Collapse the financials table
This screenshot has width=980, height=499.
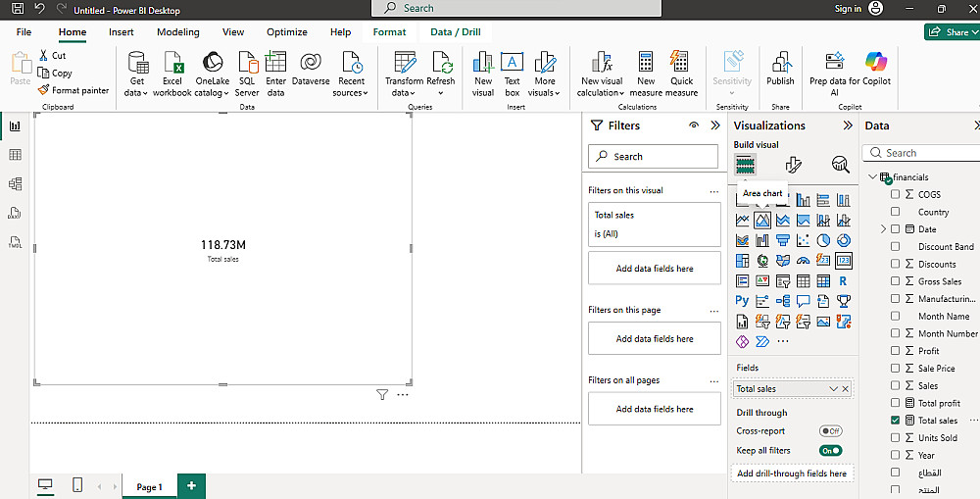point(872,177)
